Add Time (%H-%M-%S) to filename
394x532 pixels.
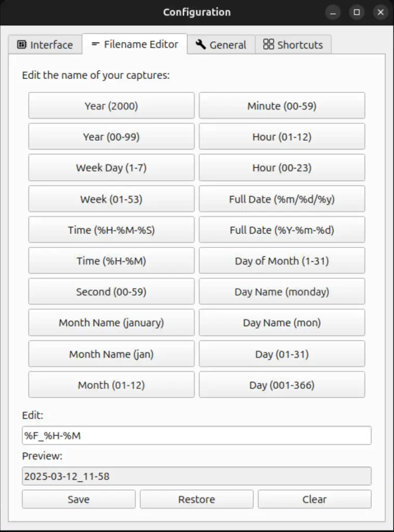111,230
